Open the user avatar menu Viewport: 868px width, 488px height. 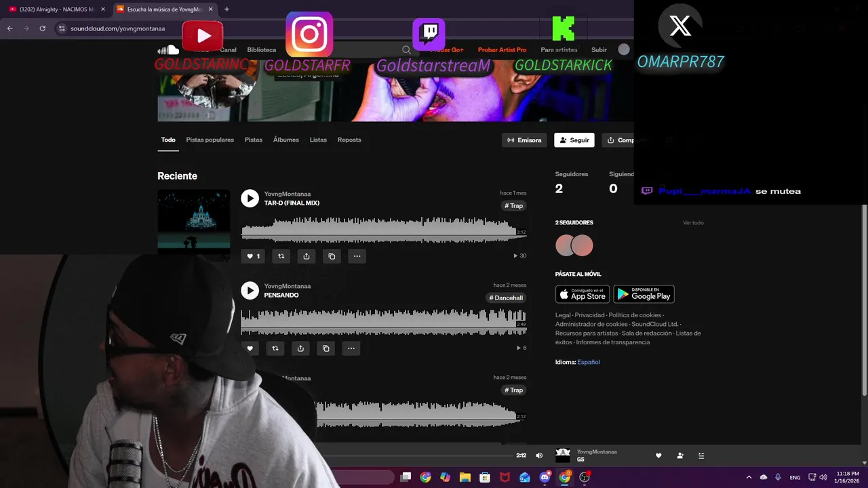(x=624, y=49)
